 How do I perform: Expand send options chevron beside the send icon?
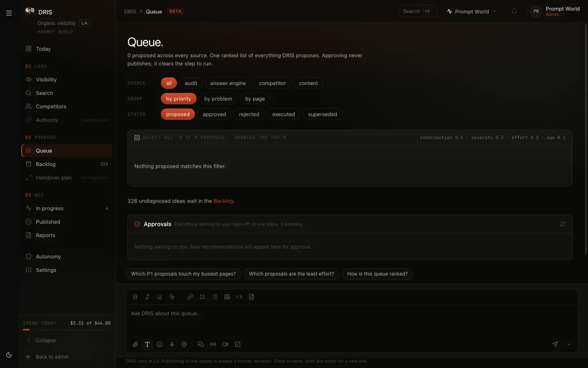(569, 344)
